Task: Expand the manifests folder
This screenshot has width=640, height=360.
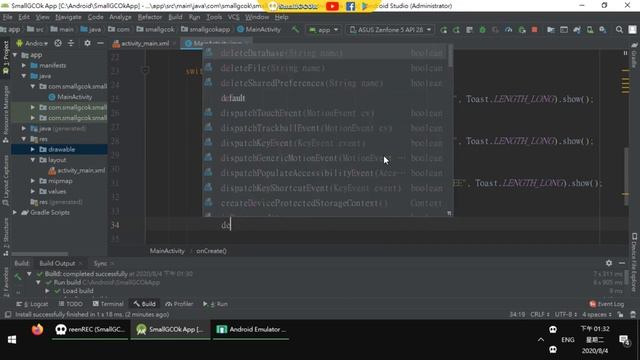Action: [x=24, y=65]
